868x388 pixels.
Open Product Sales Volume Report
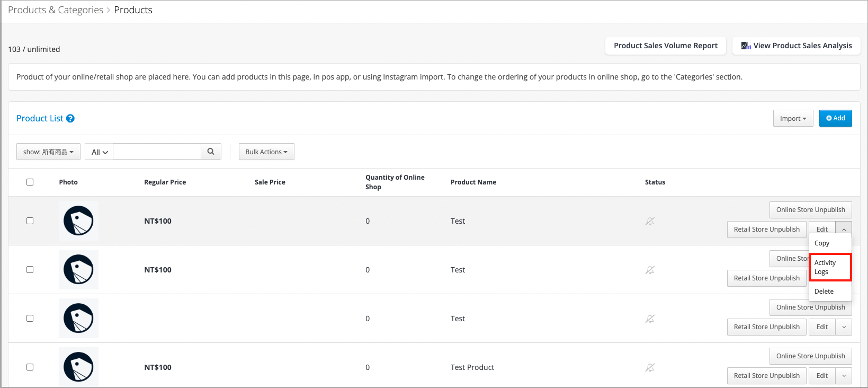[666, 46]
